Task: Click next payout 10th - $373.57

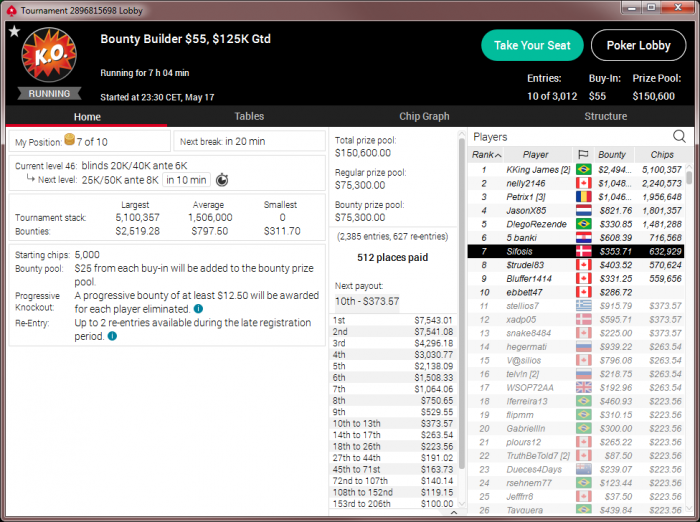Action: [367, 301]
